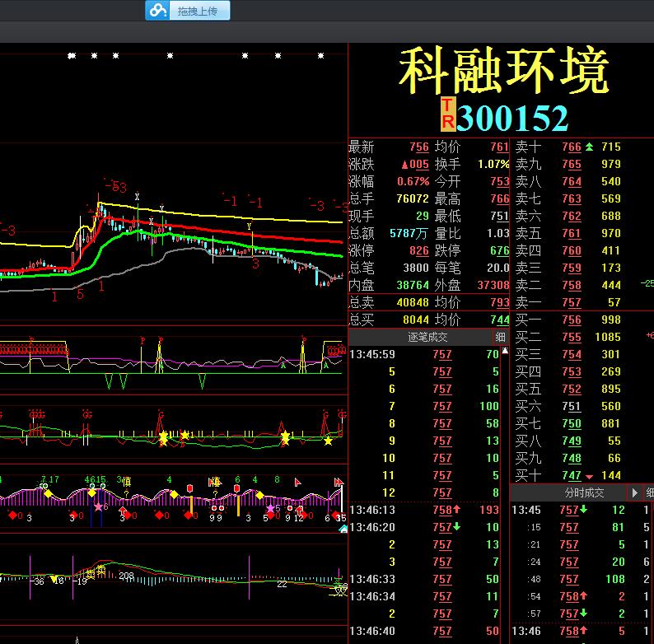Viewport: 654px width, 644px height.
Task: Click the 总买 total buy 8044
Action: [416, 320]
